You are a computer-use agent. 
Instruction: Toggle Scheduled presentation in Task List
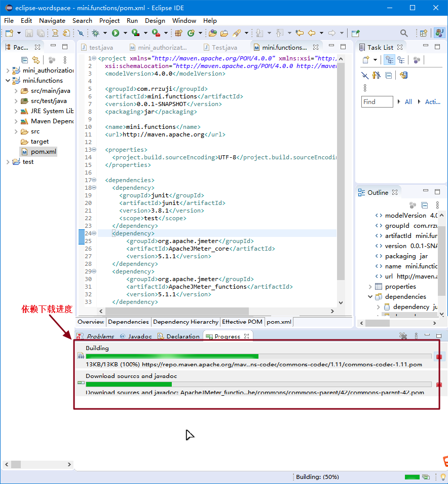pos(401,60)
